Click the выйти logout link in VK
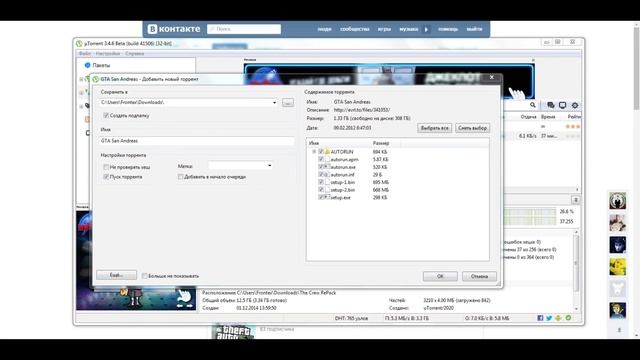 474,29
